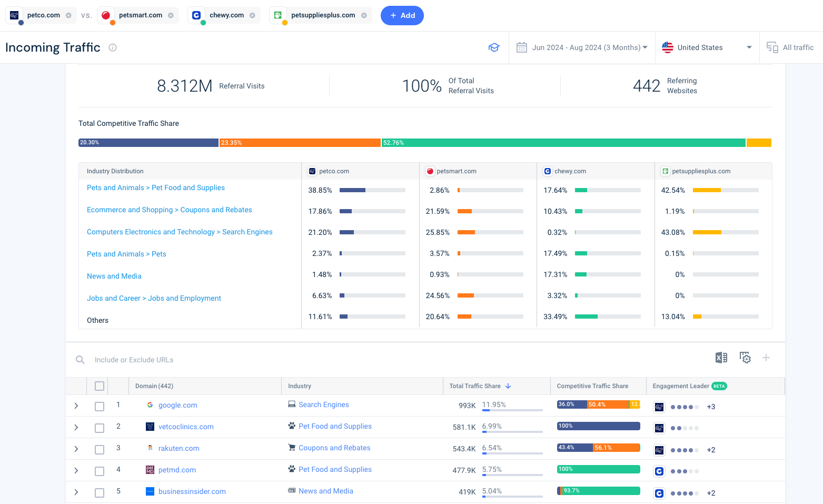Open the vetcoclinics.com domain link
The height and width of the screenshot is (504, 823).
tap(186, 427)
